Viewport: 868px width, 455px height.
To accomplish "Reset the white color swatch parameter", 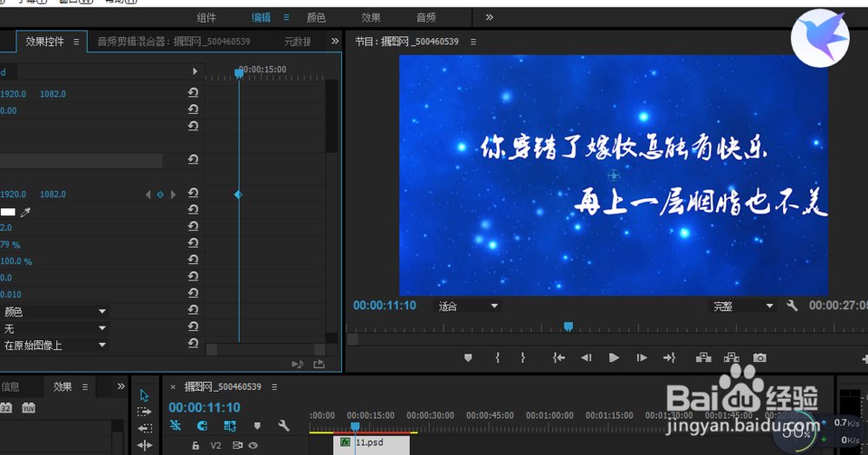I will click(193, 210).
